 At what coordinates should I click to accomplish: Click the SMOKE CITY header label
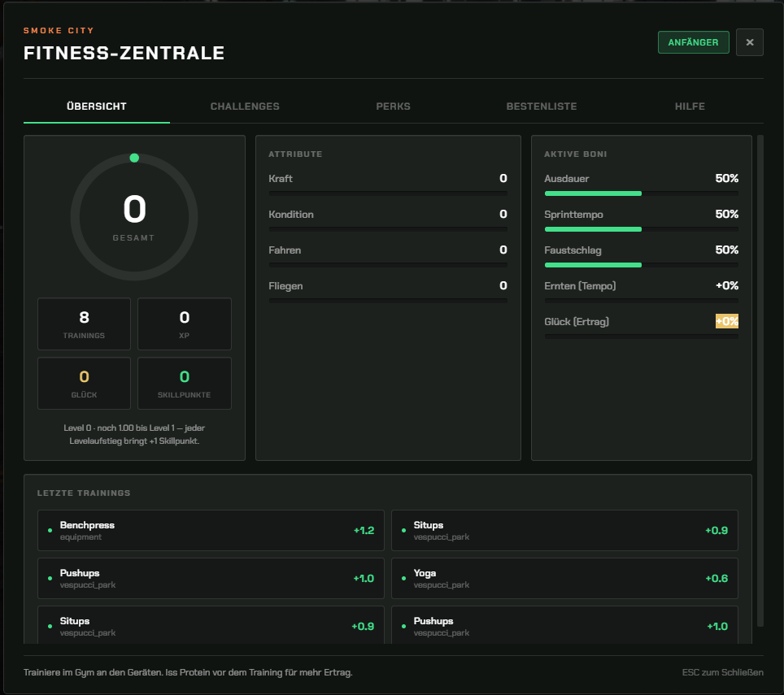[59, 30]
